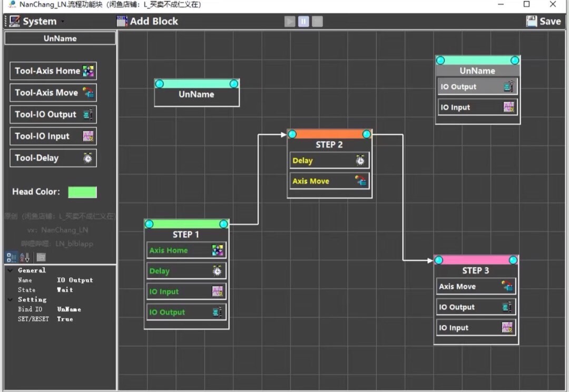Click the Delay clock icon in STEP 2
Image resolution: width=569 pixels, height=392 pixels.
coord(360,161)
